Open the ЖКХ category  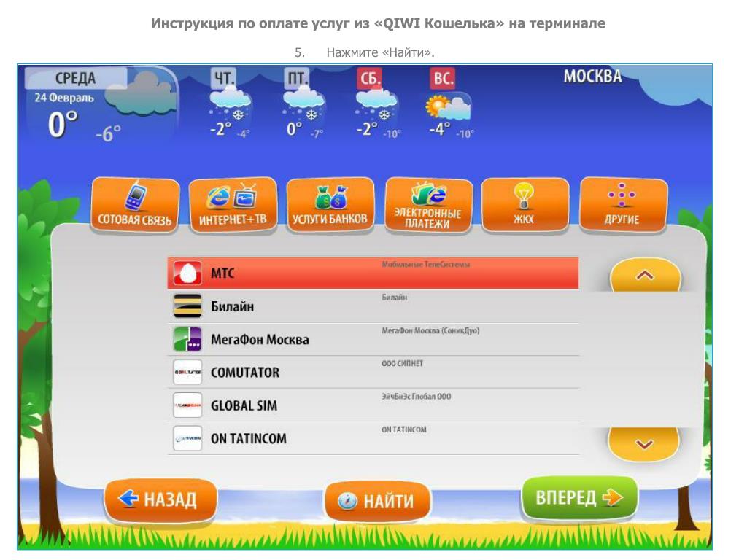coord(525,205)
